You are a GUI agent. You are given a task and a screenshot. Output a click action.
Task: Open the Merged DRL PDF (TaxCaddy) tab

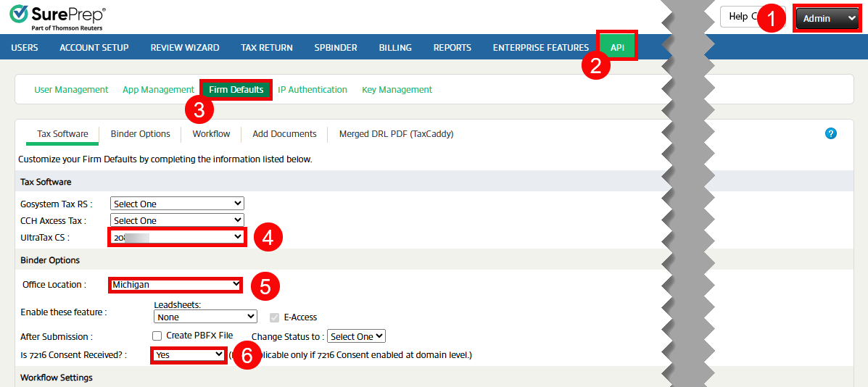396,134
